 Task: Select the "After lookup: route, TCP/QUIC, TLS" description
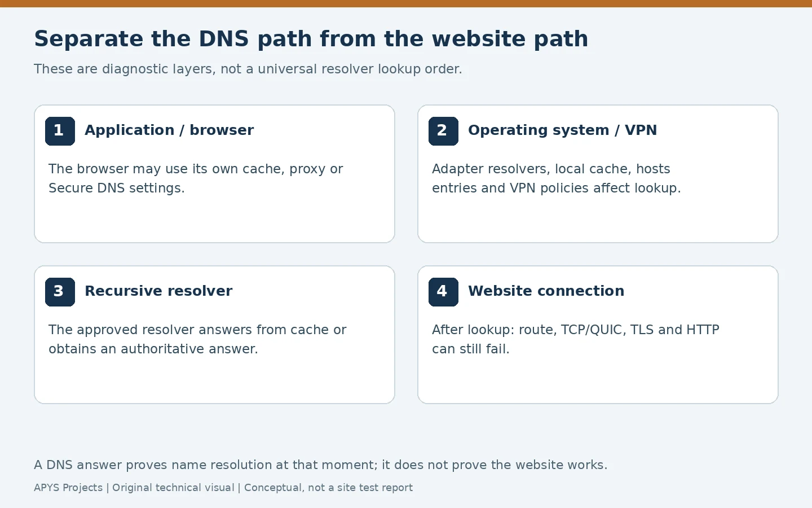click(576, 339)
